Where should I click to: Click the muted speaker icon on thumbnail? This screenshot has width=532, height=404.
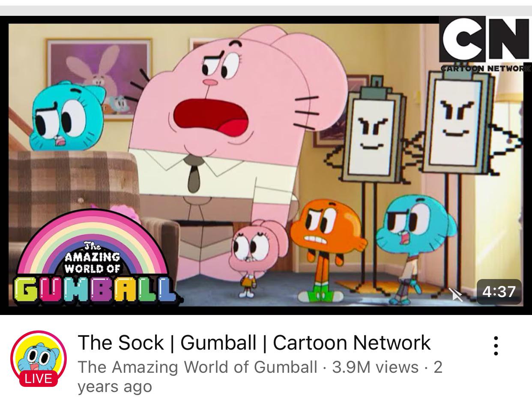click(456, 294)
